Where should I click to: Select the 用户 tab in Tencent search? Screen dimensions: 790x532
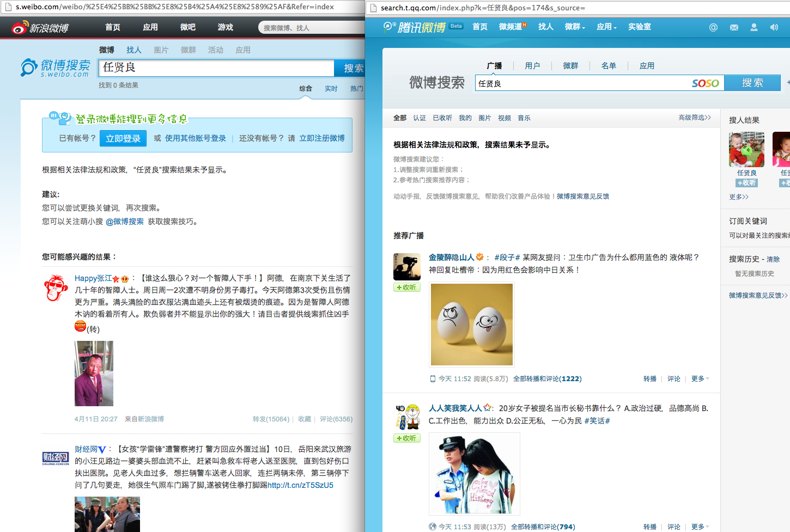(532, 66)
